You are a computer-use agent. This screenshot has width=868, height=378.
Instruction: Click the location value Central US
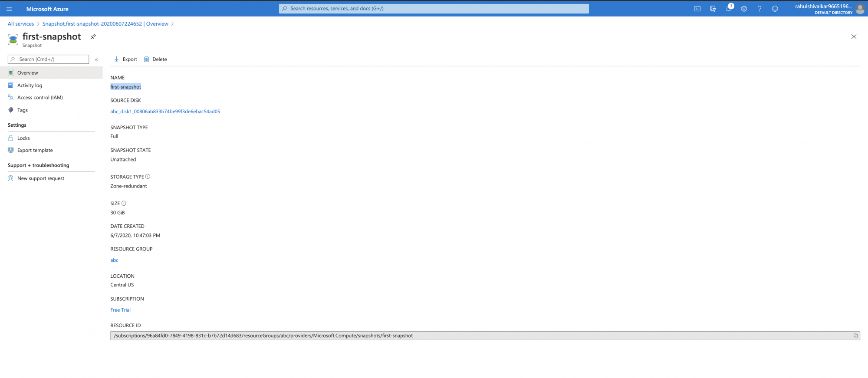tap(122, 285)
